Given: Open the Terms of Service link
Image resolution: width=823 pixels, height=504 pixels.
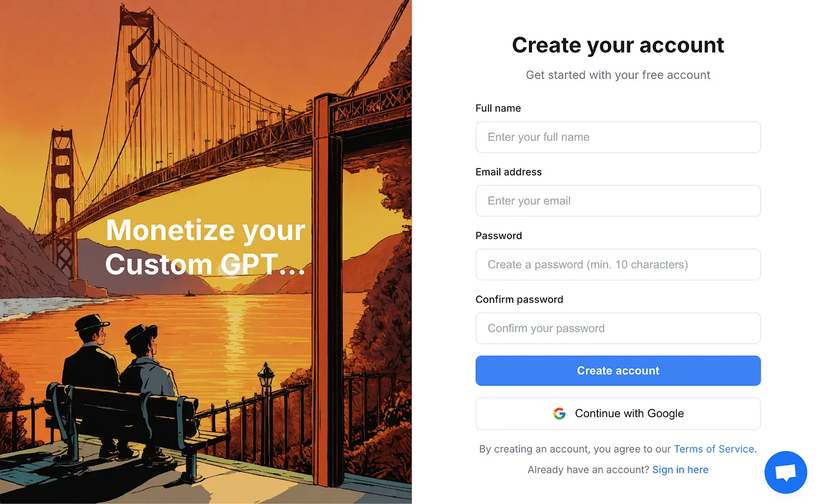Looking at the screenshot, I should (x=714, y=449).
